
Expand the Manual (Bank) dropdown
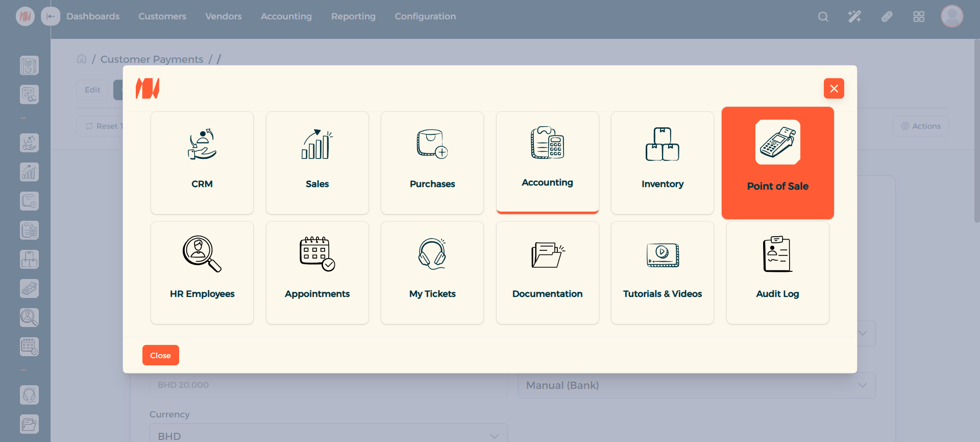tap(696, 385)
